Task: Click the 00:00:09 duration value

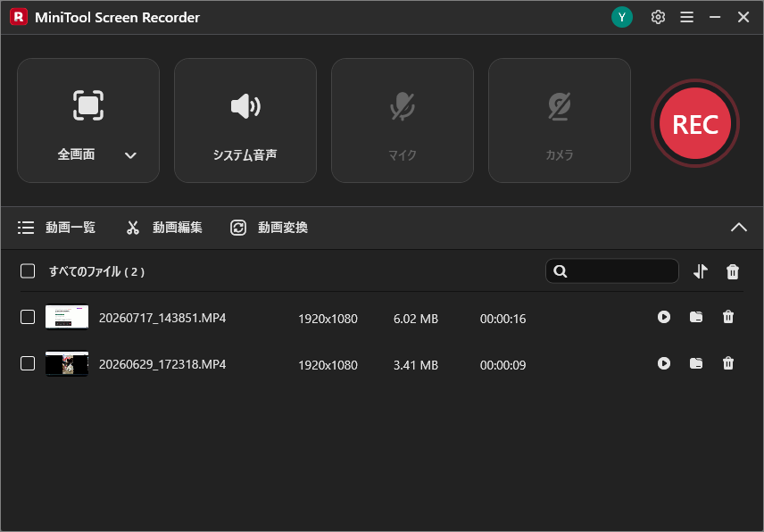Action: (502, 365)
